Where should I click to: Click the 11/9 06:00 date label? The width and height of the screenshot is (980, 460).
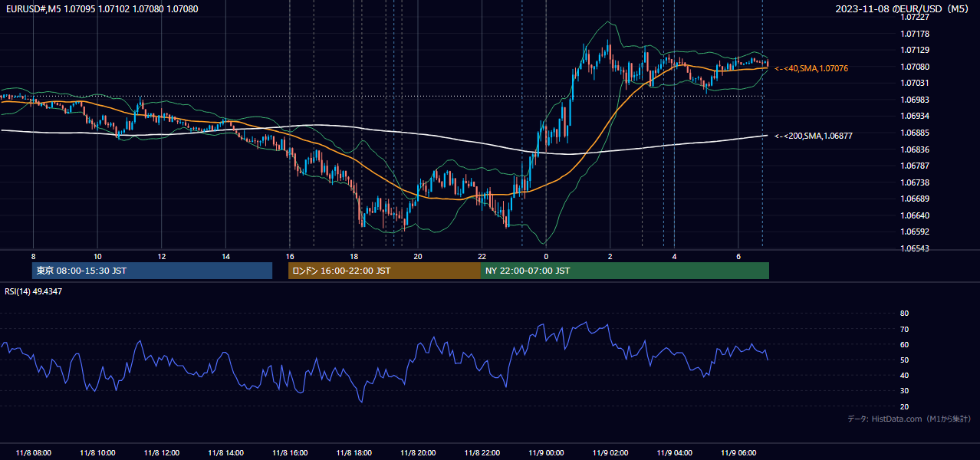[x=738, y=453]
